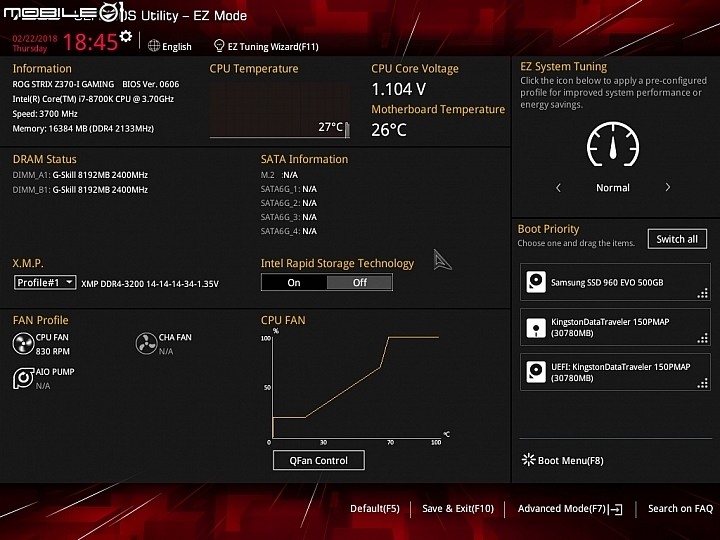Select UEFI: KingstonDataTraveler boot entry

tap(615, 372)
